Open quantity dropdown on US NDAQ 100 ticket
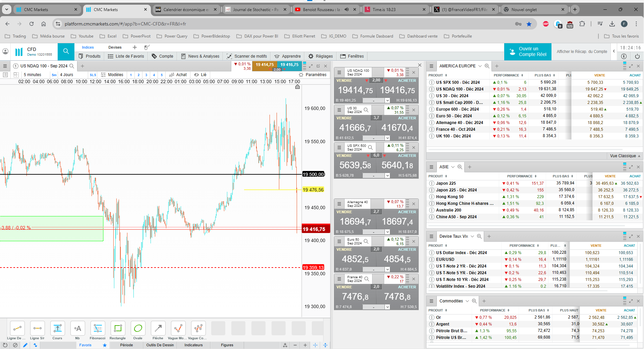The image size is (644, 349). (x=388, y=101)
